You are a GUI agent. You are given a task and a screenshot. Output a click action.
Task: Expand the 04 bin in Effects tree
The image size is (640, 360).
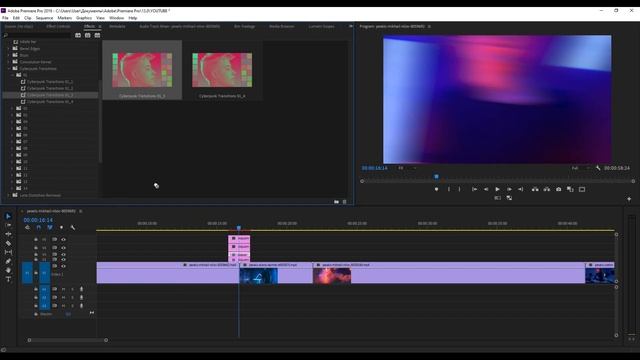(x=12, y=122)
